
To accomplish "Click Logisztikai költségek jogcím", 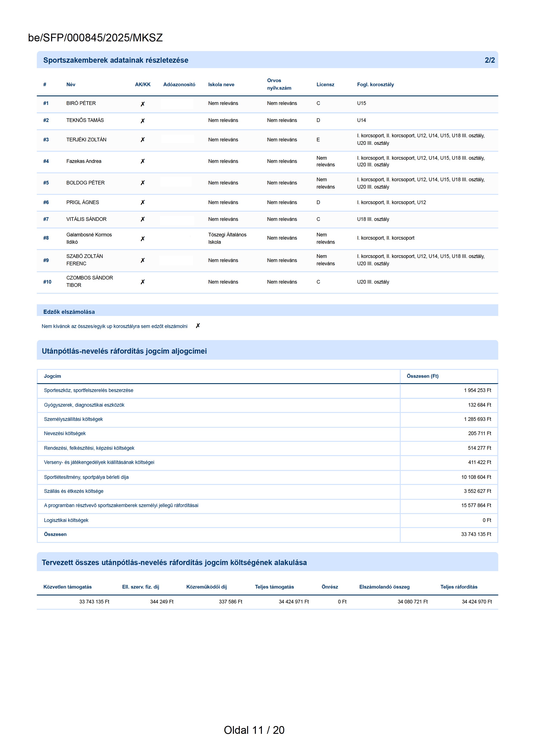I will coord(66,520).
